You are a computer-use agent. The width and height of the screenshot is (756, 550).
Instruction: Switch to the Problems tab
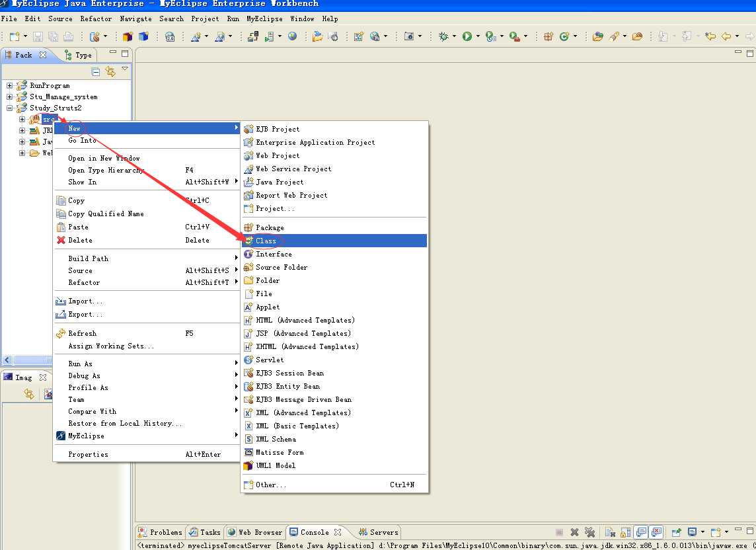160,532
